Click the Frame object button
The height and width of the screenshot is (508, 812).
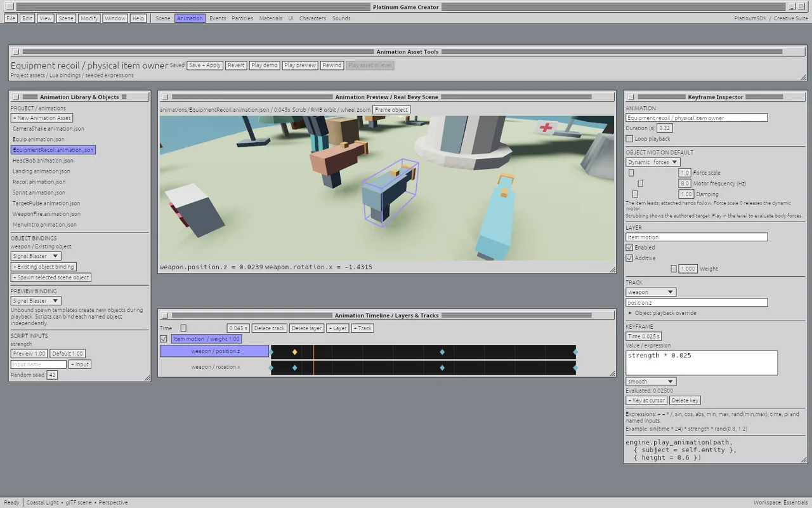click(x=391, y=110)
